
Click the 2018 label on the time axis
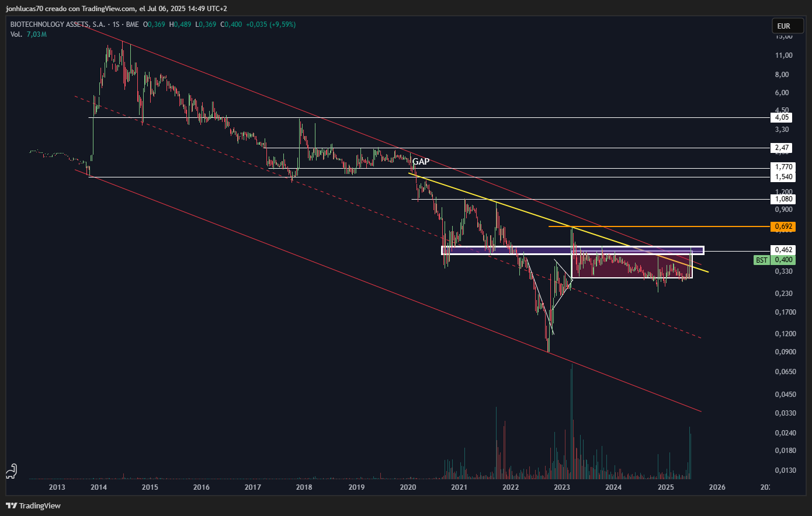[x=304, y=487]
